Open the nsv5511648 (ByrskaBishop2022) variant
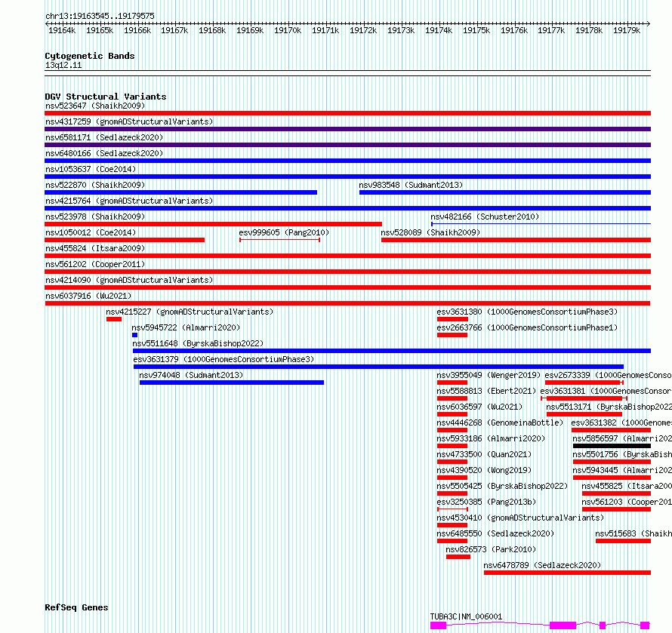The image size is (672, 633). click(198, 343)
